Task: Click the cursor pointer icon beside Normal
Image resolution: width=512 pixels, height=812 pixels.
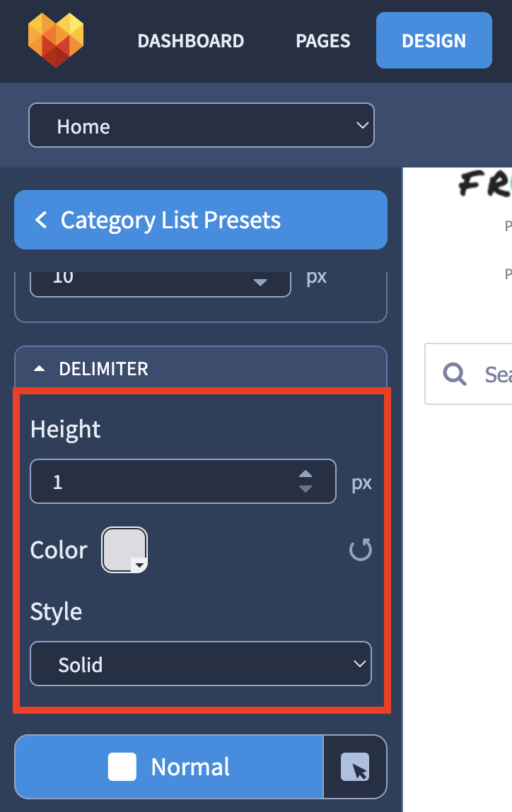Action: point(355,767)
